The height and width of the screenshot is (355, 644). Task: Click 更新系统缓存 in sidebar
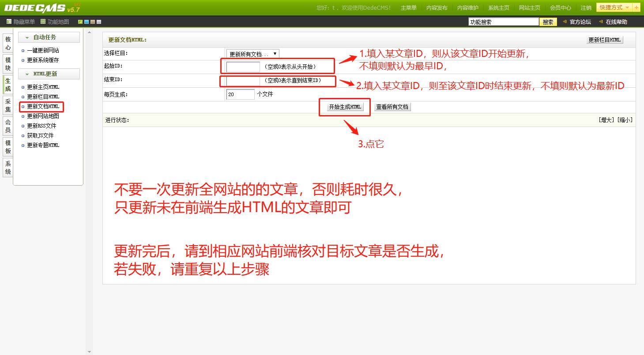coord(43,60)
